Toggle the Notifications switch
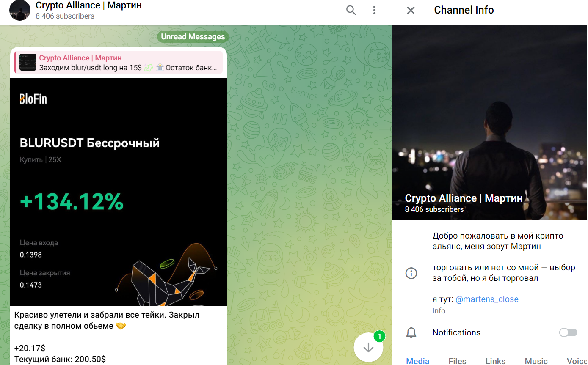Image resolution: width=588 pixels, height=365 pixels. coord(568,332)
